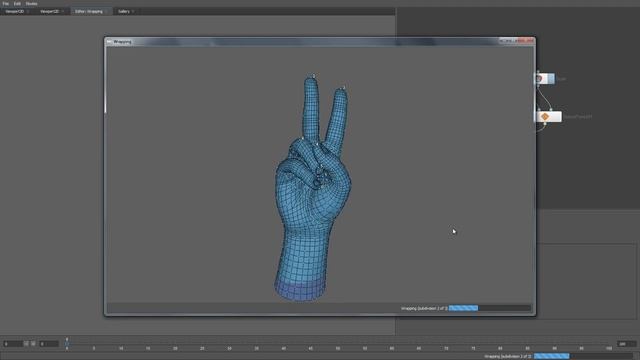This screenshot has width=640, height=360.
Task: Close the Wrapping dialog window
Action: point(526,40)
